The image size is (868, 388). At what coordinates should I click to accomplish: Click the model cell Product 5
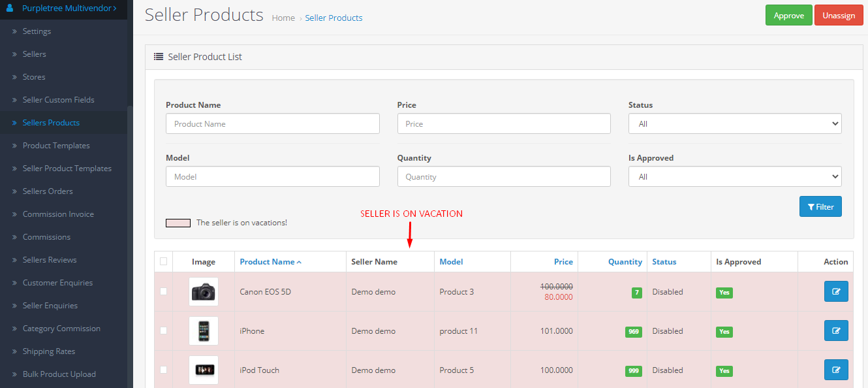coord(457,370)
